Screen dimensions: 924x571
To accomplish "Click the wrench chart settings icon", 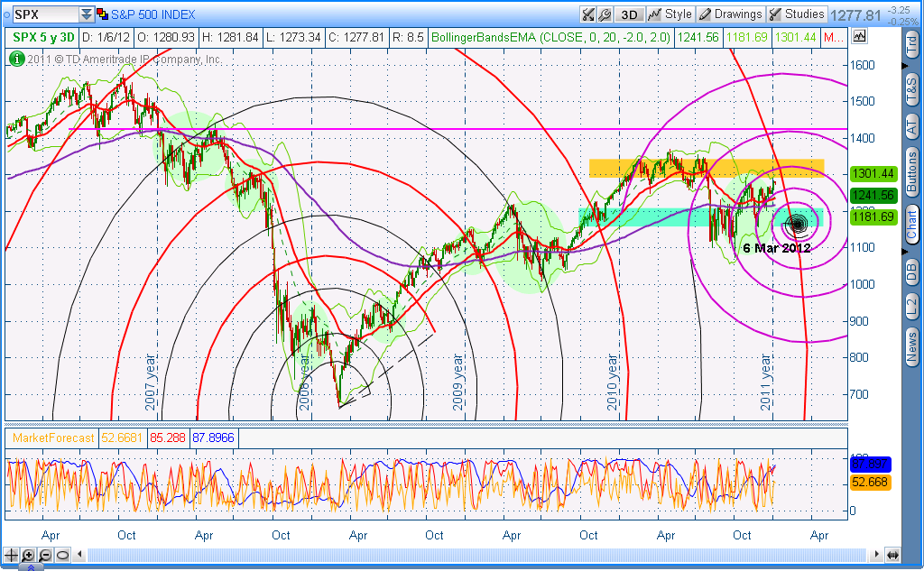I will point(605,14).
